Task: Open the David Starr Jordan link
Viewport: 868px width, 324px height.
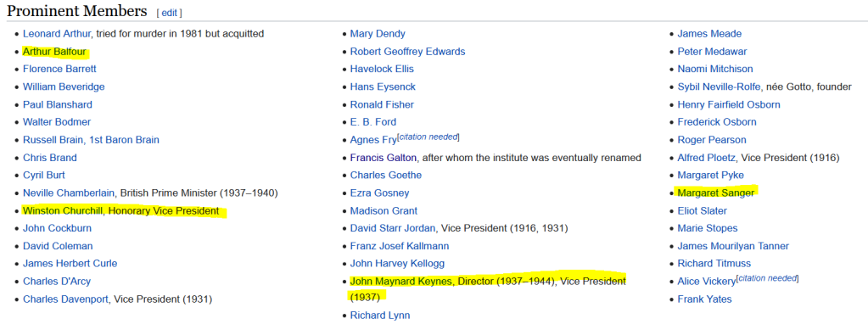Action: coord(394,228)
